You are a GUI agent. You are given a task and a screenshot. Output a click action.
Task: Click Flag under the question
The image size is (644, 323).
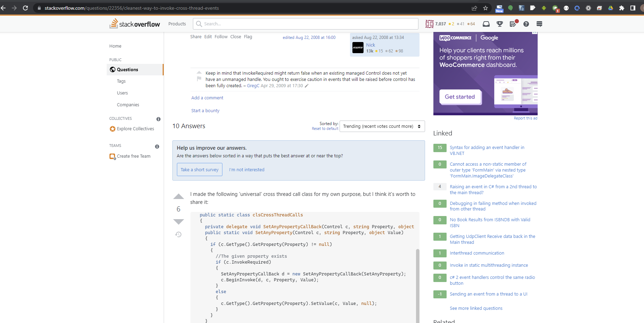(x=248, y=37)
